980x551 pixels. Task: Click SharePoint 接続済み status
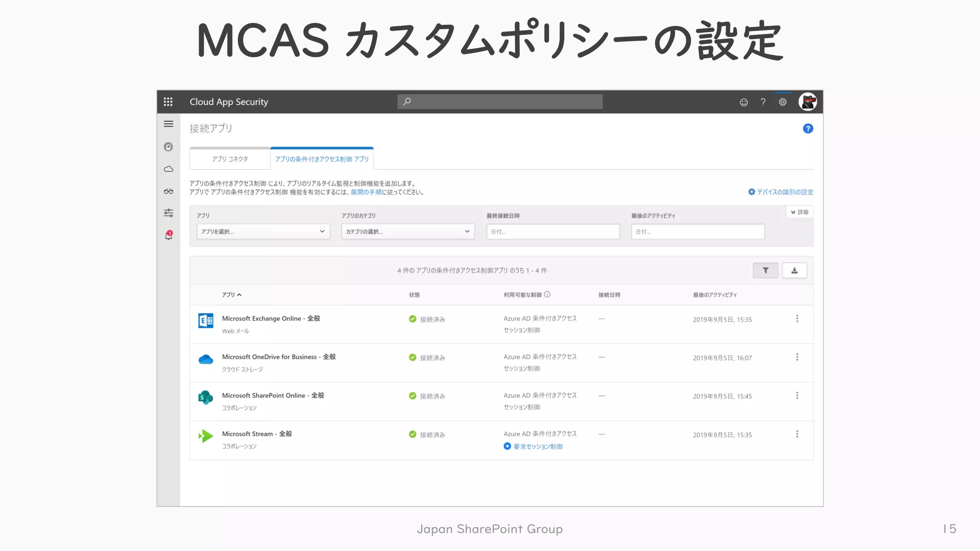click(x=427, y=396)
